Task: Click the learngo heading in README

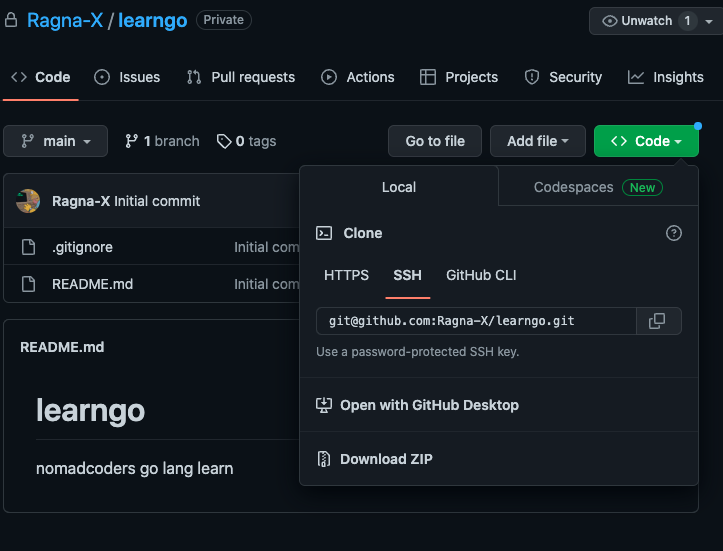Action: [x=90, y=410]
